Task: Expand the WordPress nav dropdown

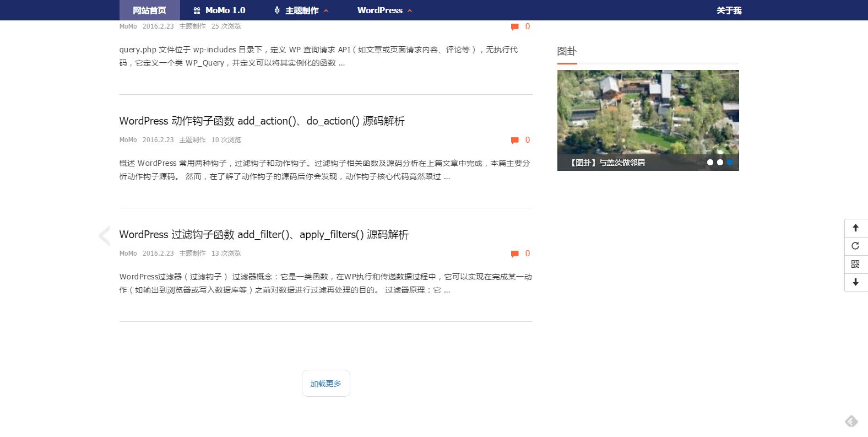Action: pyautogui.click(x=384, y=10)
